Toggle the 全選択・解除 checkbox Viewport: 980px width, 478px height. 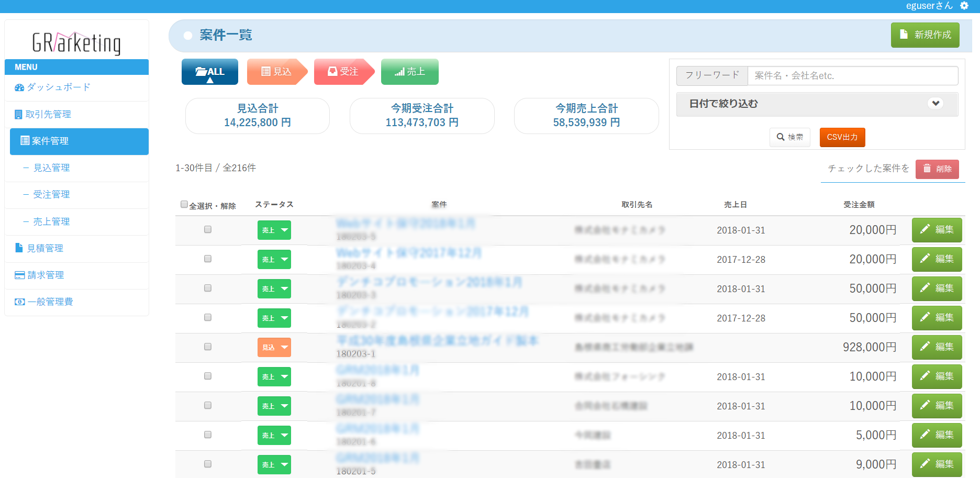pyautogui.click(x=184, y=204)
